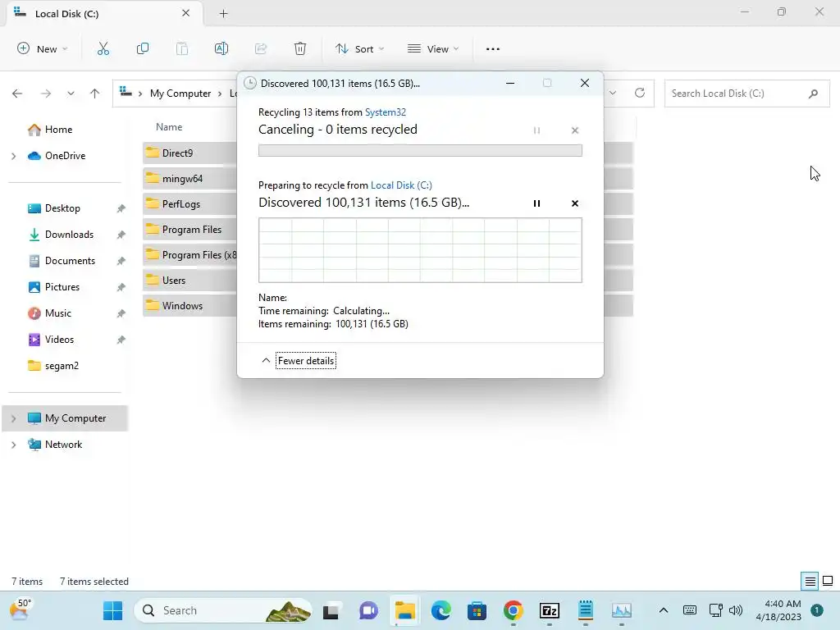Open Google Chrome from taskbar
The width and height of the screenshot is (840, 630).
point(513,610)
